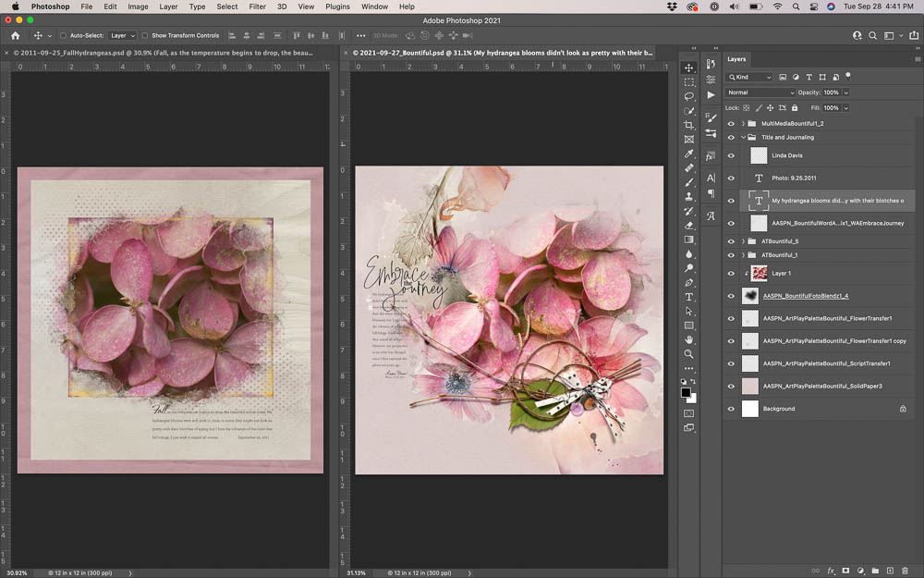Viewport: 924px width, 578px height.
Task: Open the Normal blend mode dropdown
Action: (x=760, y=92)
